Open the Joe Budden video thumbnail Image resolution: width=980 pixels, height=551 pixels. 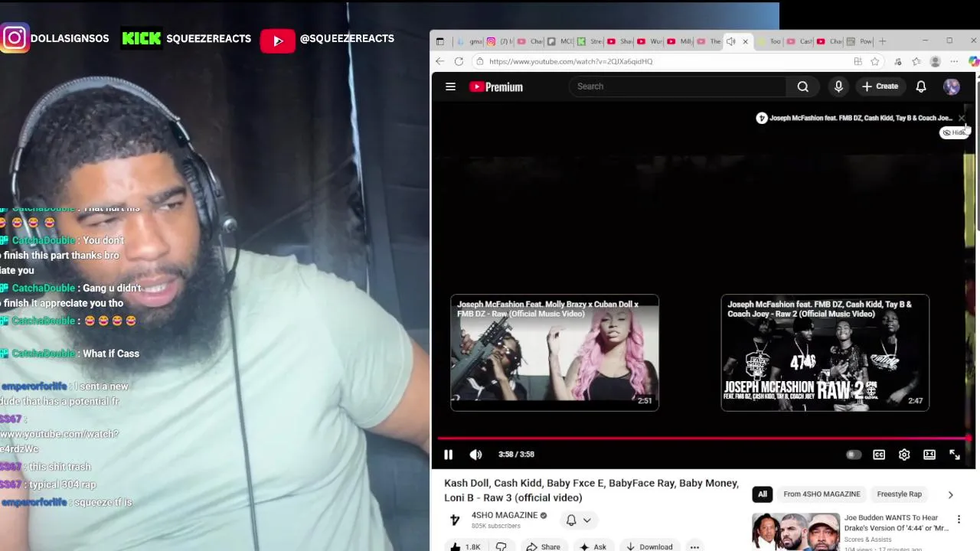pyautogui.click(x=795, y=532)
